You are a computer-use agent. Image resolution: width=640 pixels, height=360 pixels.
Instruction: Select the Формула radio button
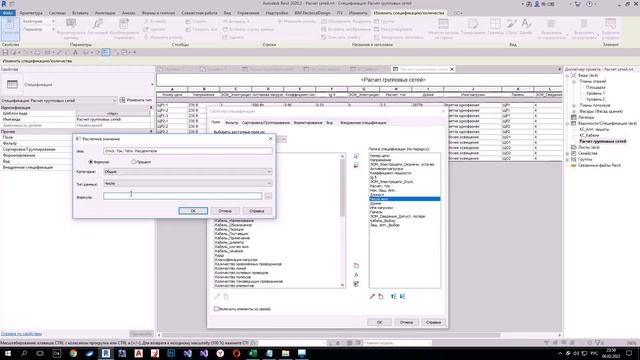coord(91,162)
